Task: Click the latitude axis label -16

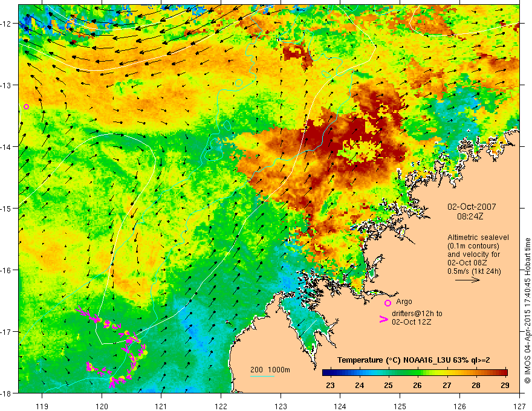Action: [7, 270]
